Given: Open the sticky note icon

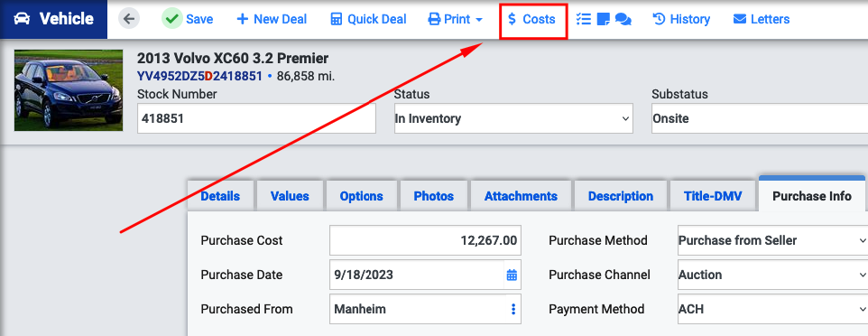Looking at the screenshot, I should click(604, 19).
